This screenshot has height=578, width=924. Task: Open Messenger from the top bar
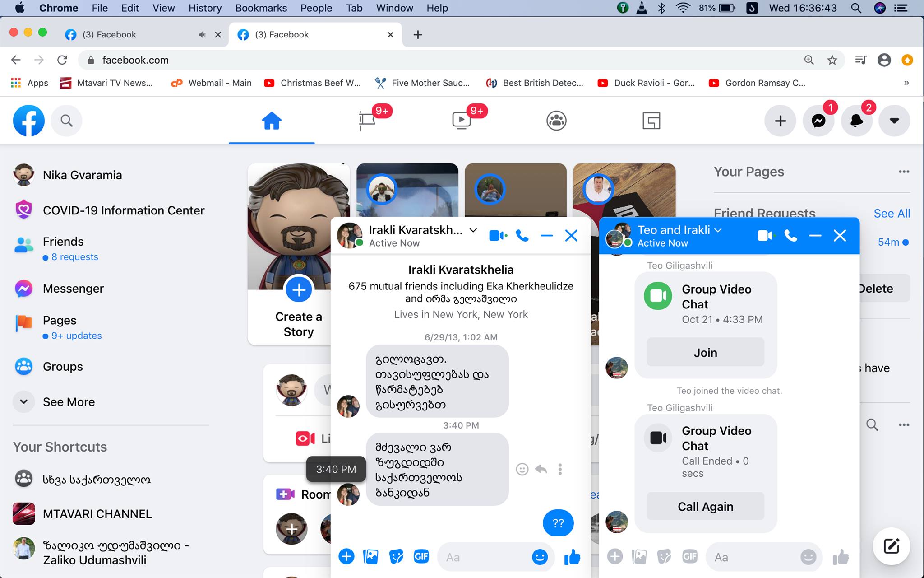tap(818, 121)
